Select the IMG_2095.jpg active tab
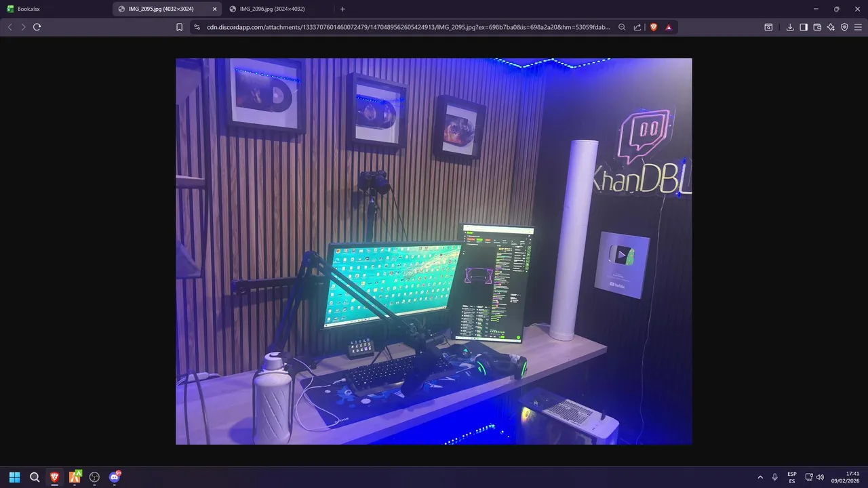 click(167, 9)
